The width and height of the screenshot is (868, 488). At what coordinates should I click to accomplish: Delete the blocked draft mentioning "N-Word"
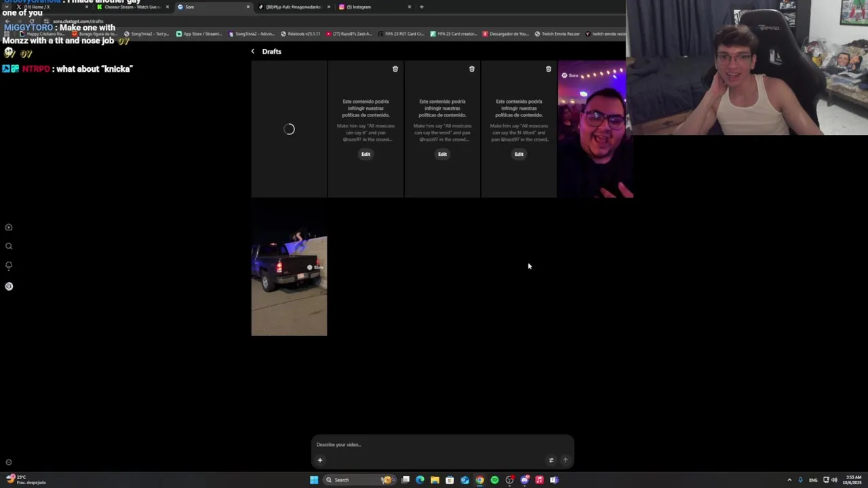(549, 69)
